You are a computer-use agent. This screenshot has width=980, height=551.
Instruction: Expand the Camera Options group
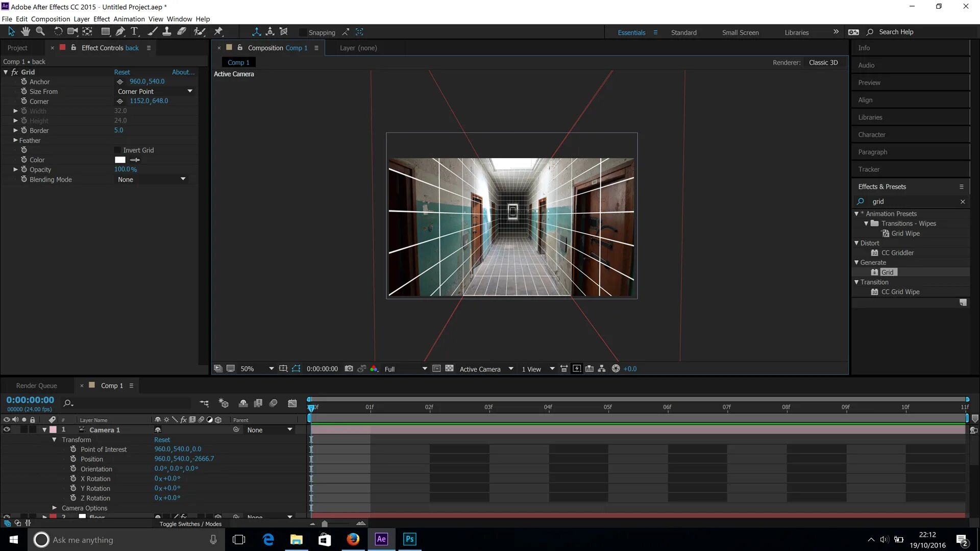[55, 508]
